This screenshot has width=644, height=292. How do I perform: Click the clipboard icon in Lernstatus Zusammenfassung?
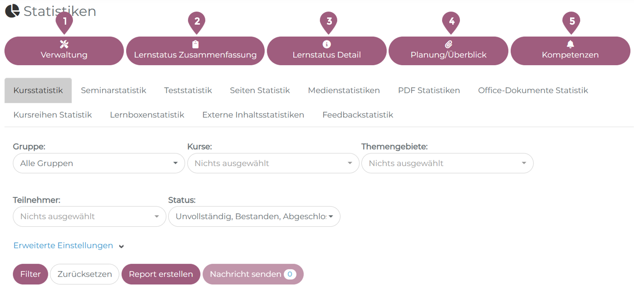pos(195,44)
